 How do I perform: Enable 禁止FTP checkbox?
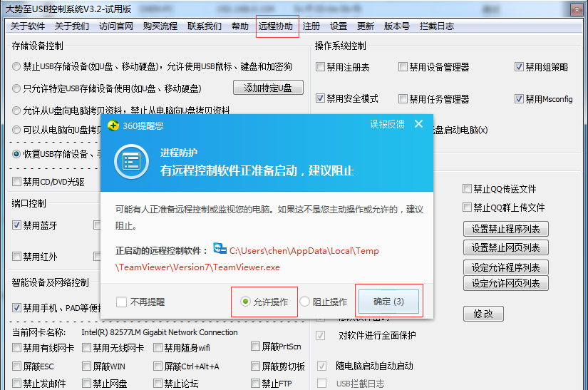[255, 384]
